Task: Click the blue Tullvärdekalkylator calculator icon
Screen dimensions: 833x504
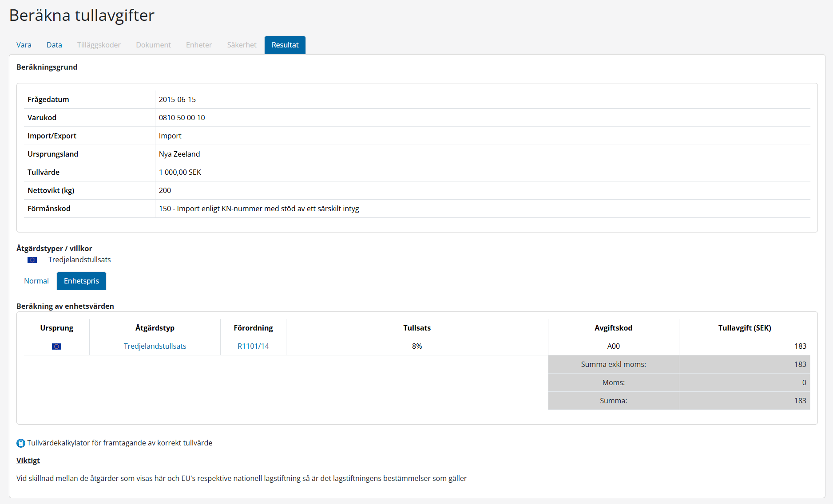Action: pos(20,443)
